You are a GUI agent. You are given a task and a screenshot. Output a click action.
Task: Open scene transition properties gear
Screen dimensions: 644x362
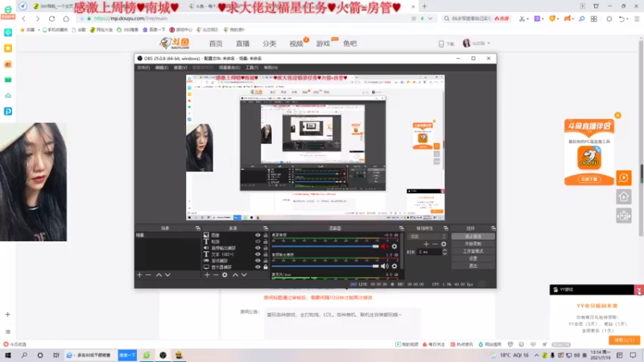point(444,244)
